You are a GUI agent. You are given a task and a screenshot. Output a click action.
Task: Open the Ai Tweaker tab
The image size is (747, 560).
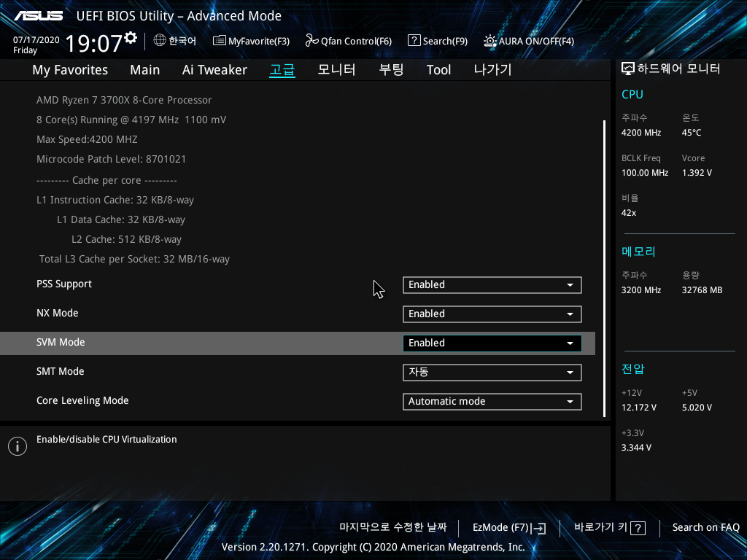pyautogui.click(x=214, y=70)
